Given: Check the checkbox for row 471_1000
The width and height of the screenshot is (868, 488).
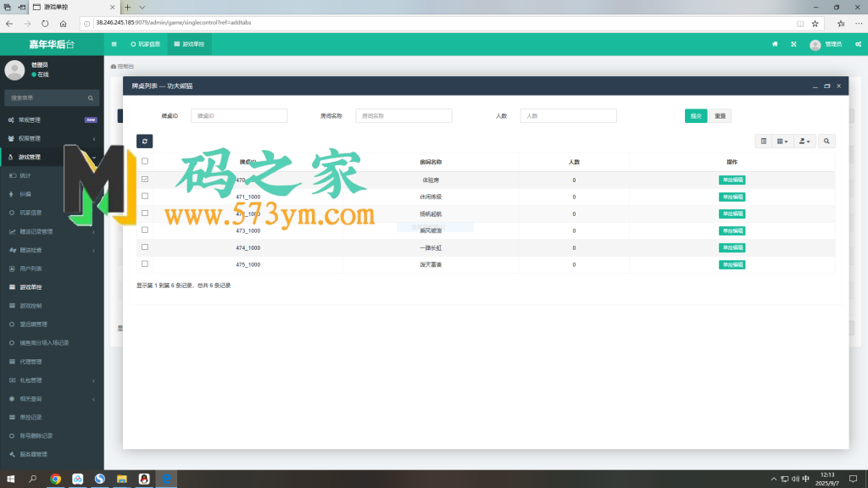Looking at the screenshot, I should click(145, 196).
